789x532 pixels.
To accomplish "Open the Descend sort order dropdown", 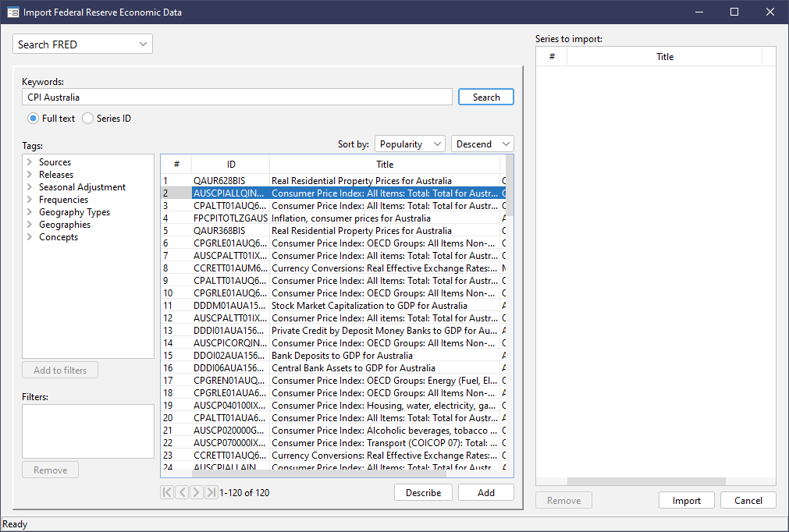I will click(x=482, y=144).
